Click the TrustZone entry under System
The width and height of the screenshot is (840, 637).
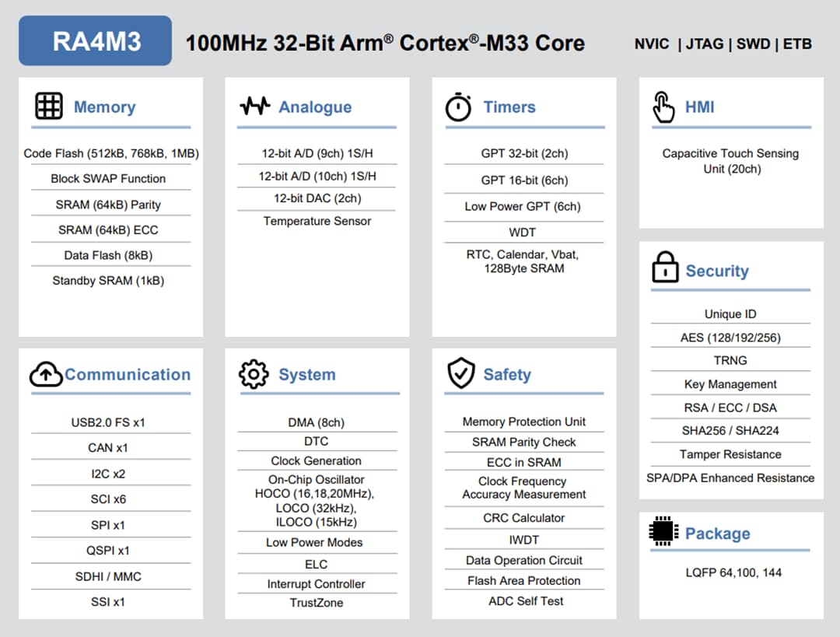(x=317, y=603)
